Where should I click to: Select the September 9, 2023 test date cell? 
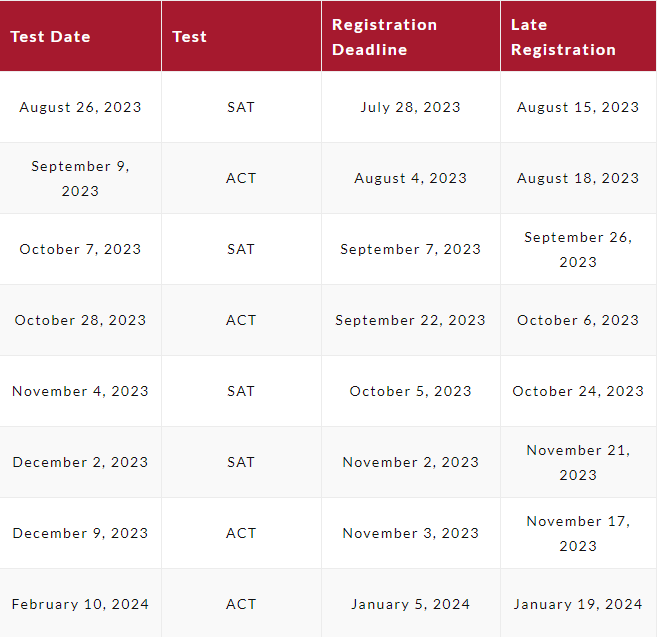pyautogui.click(x=80, y=179)
